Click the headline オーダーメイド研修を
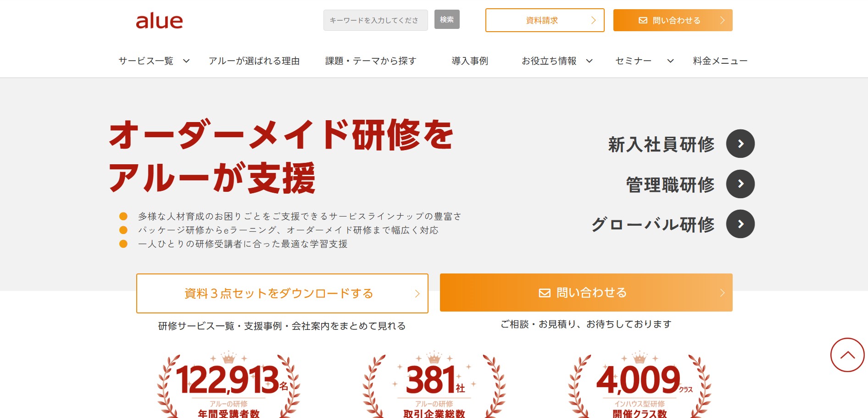868x418 pixels. click(x=281, y=135)
